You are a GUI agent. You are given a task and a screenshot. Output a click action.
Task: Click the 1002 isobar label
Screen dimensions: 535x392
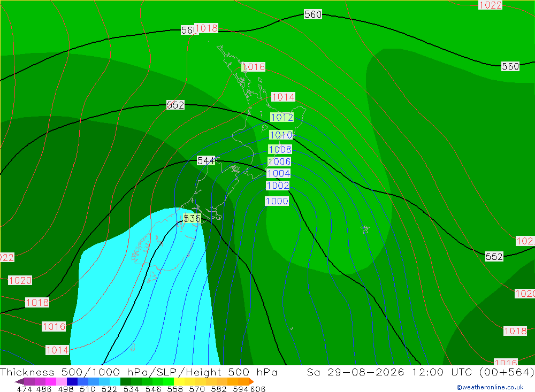pos(278,185)
